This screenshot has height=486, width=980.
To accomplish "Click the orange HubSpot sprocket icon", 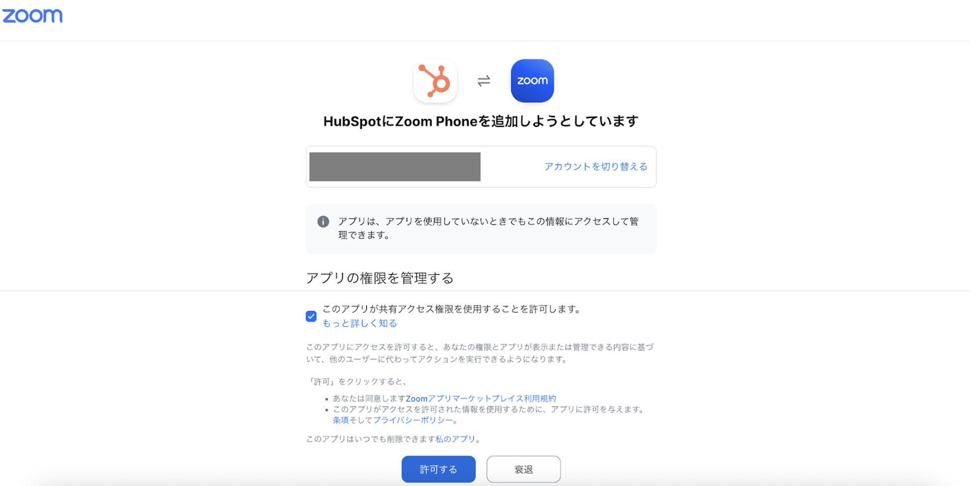I will coord(435,81).
